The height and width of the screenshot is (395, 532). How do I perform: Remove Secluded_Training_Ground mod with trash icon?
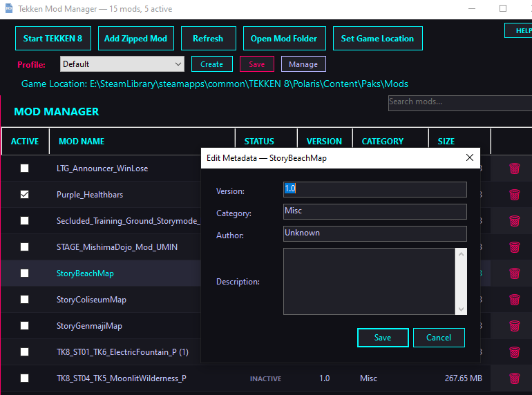pyautogui.click(x=514, y=221)
